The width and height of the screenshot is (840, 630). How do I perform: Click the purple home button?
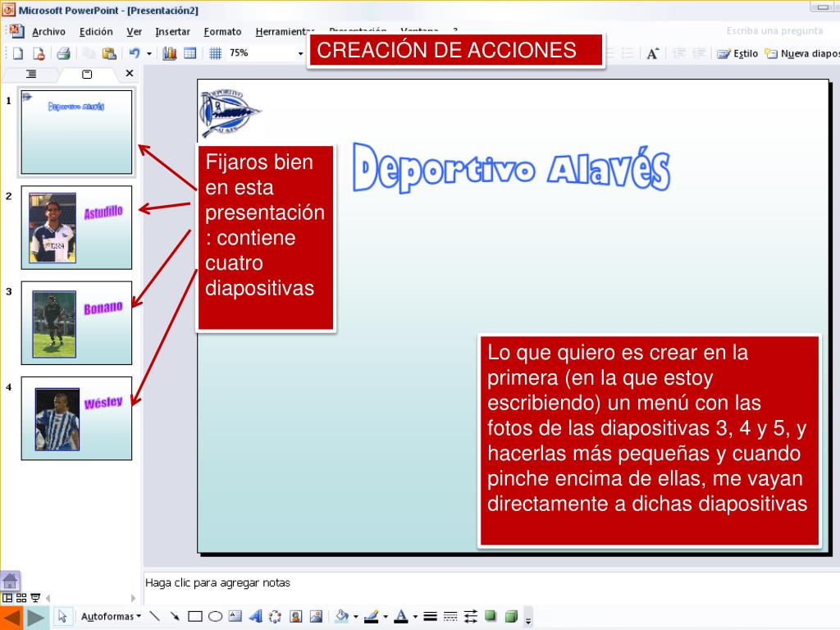point(10,582)
